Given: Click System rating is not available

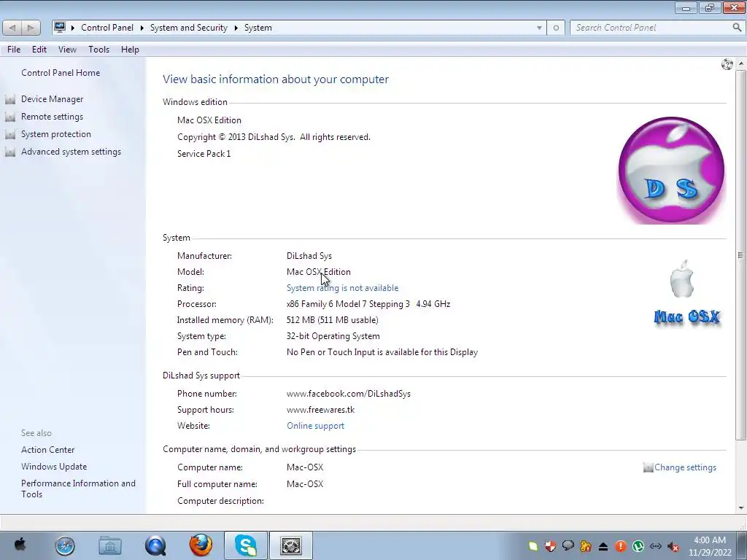Looking at the screenshot, I should click(342, 288).
